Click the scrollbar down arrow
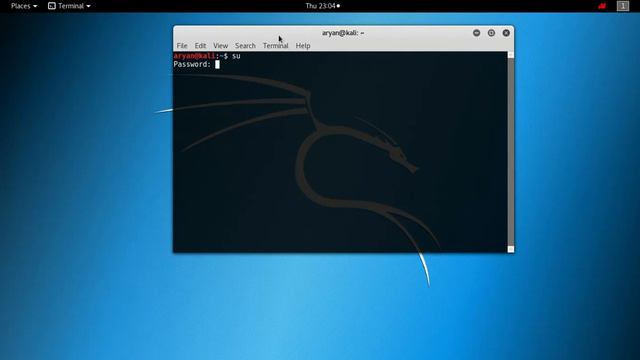The height and width of the screenshot is (360, 640). [511, 249]
